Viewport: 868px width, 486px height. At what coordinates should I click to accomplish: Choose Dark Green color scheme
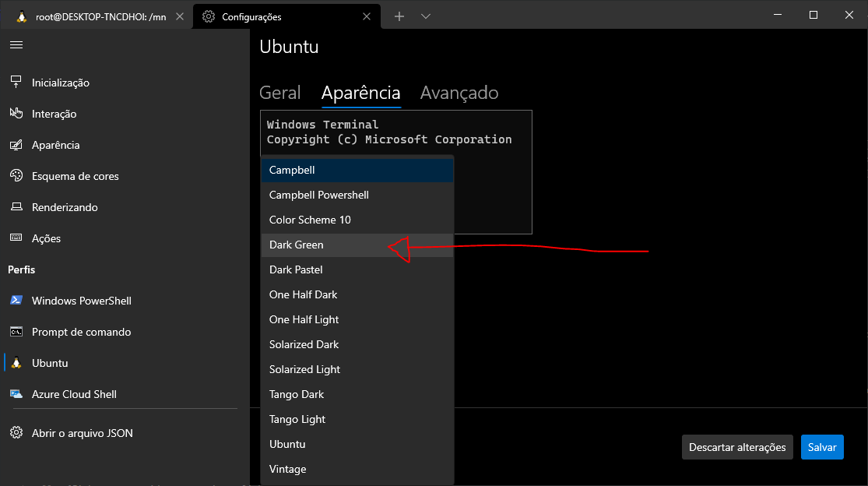(357, 245)
